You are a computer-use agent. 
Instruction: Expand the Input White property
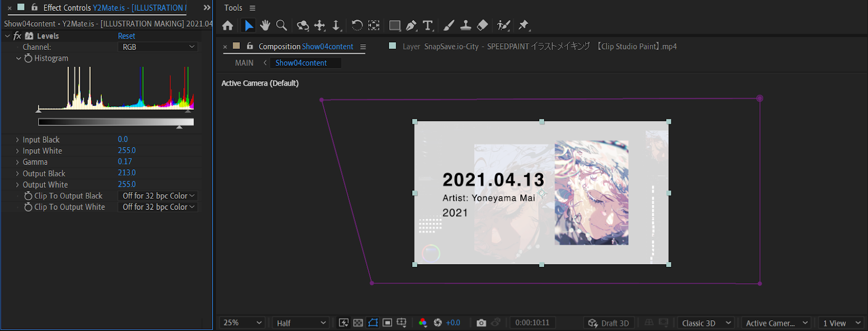click(17, 151)
